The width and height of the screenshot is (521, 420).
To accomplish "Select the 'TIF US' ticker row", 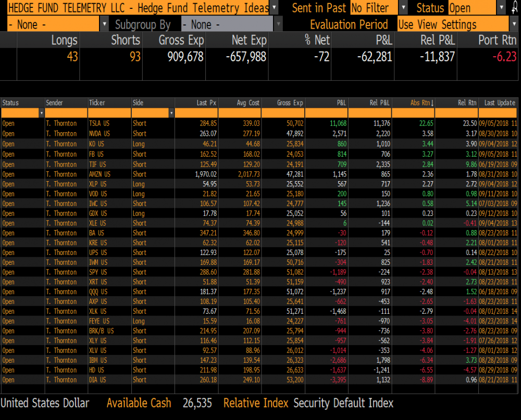I will [x=259, y=164].
